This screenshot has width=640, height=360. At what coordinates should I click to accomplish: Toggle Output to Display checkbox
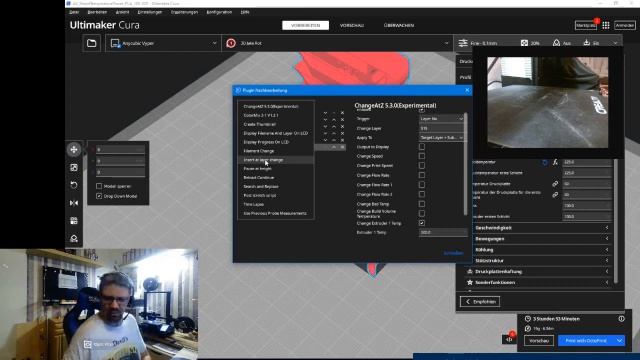tap(422, 147)
